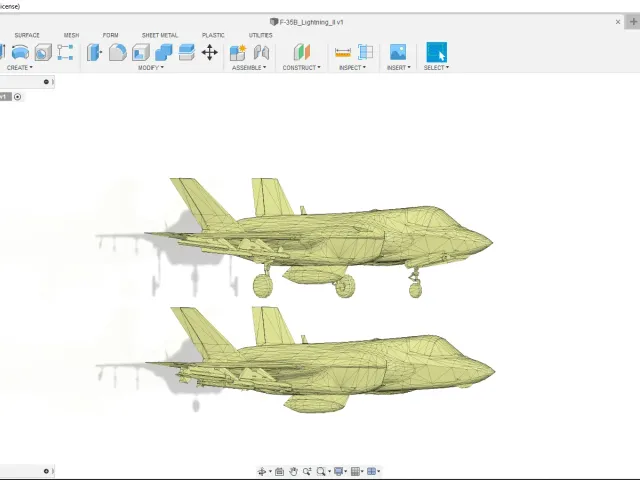Open a new design tab with plus
This screenshot has height=480, width=640.
(633, 22)
